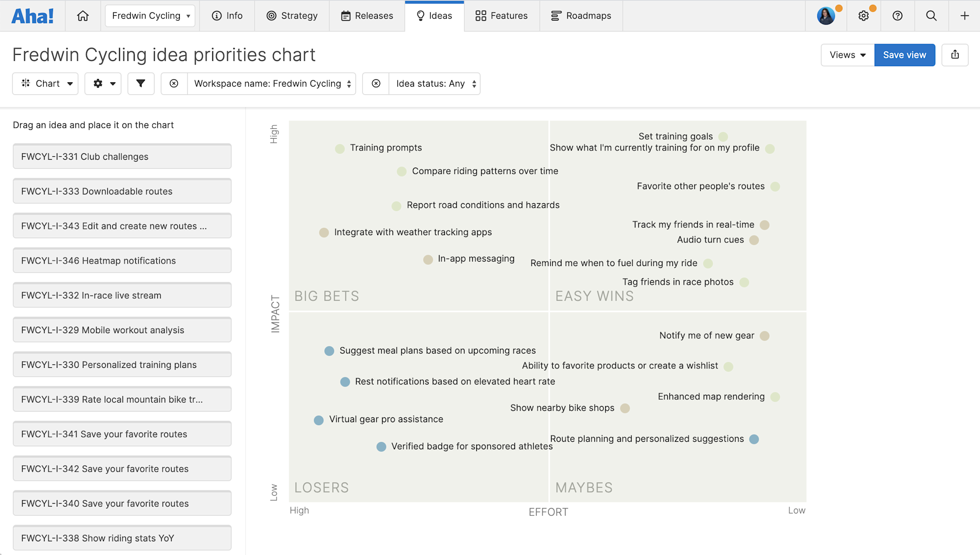Click the plus add-new icon
Screen dimensions: 980x555
964,16
